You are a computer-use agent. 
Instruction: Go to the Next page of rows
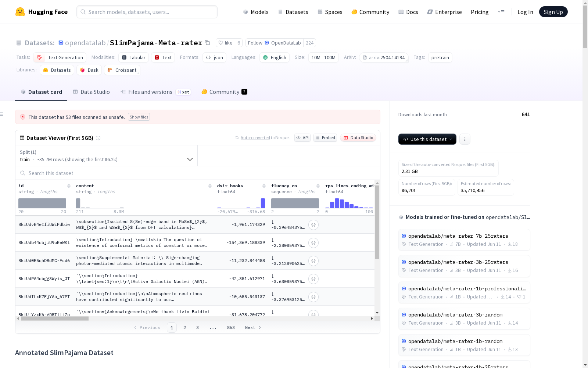pyautogui.click(x=253, y=328)
